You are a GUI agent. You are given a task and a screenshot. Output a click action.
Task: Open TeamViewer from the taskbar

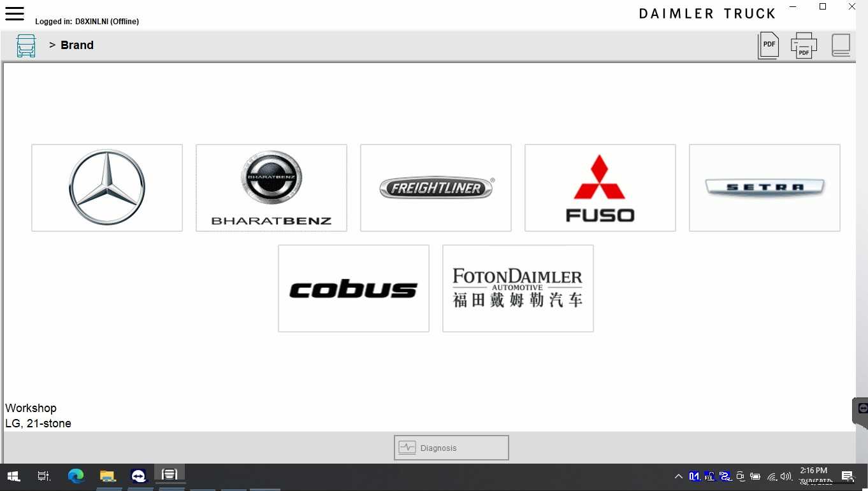point(138,476)
